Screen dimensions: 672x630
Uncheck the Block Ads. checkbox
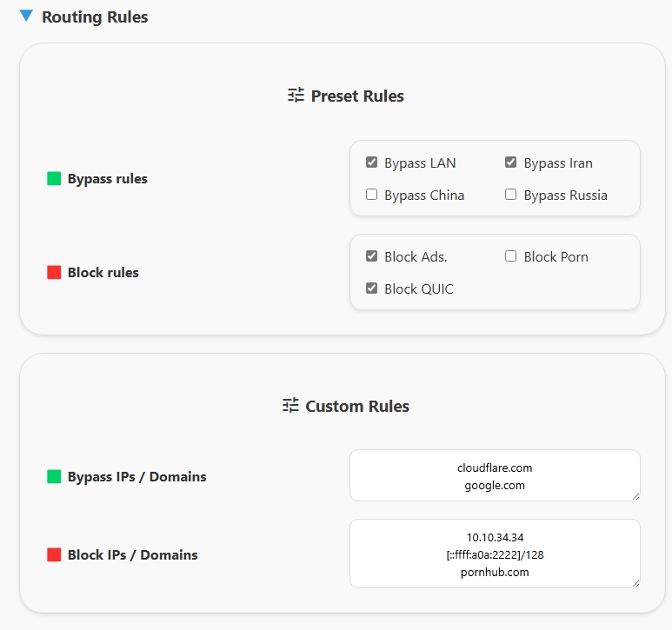(x=371, y=256)
